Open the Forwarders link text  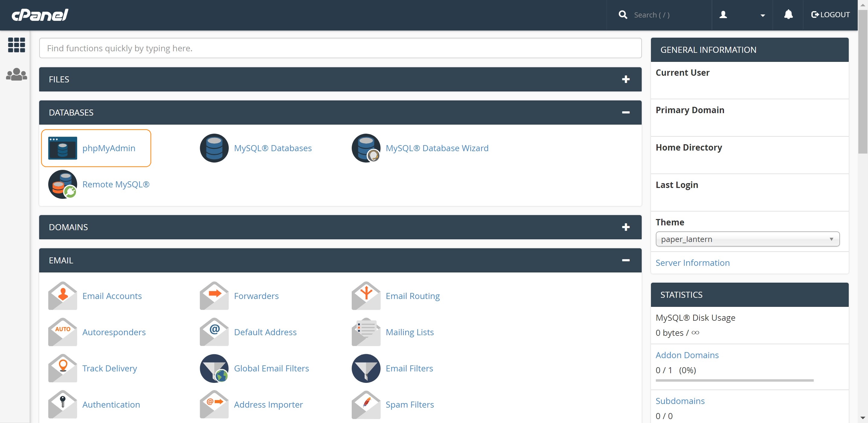(x=256, y=296)
